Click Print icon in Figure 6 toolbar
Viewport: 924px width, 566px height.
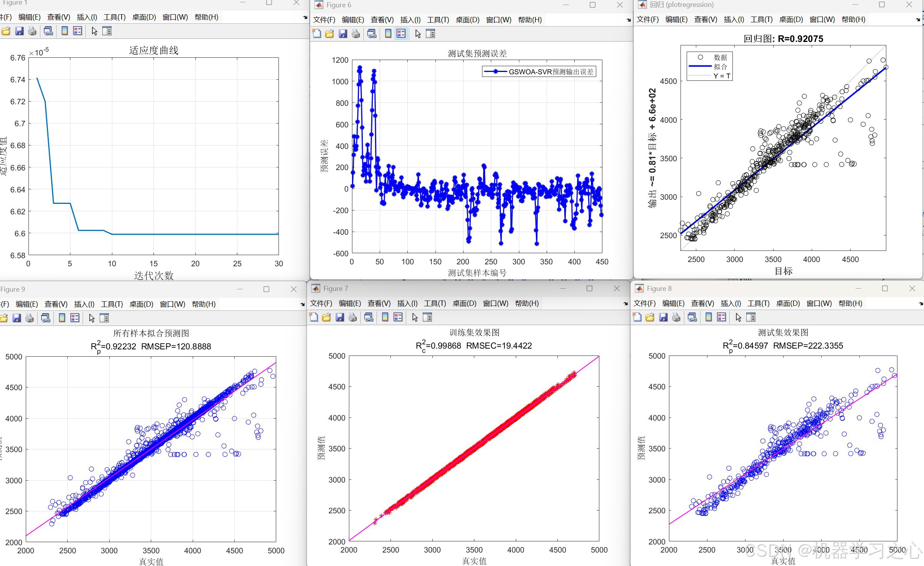pos(356,34)
